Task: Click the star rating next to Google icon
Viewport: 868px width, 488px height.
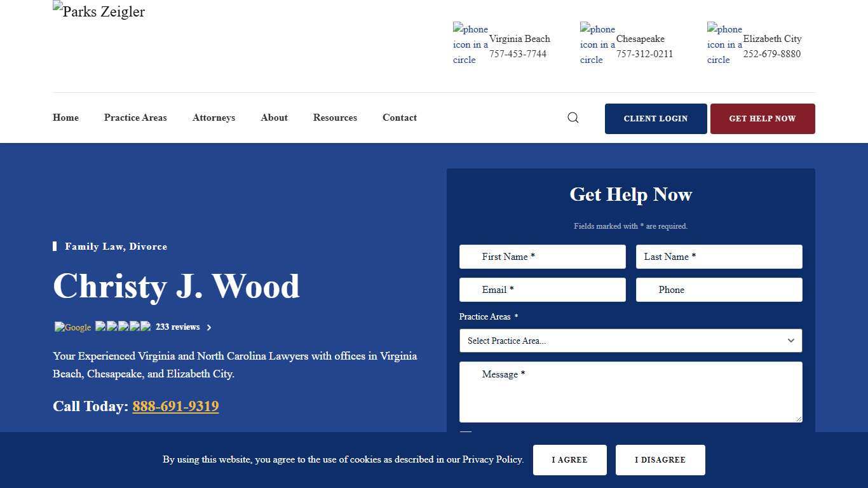Action: coord(122,327)
